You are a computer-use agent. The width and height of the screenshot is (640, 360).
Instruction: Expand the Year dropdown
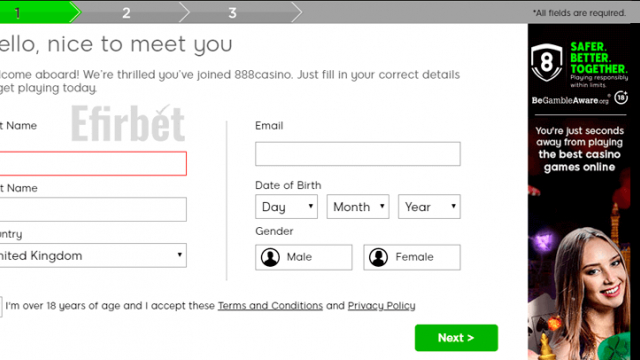(x=429, y=207)
